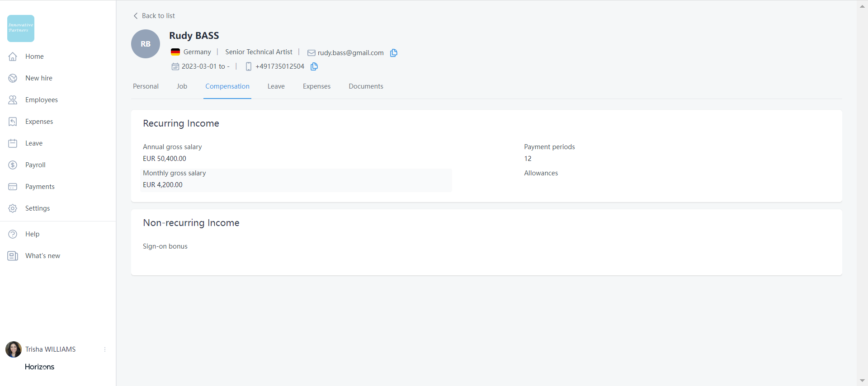Click Trisha WILLIAMS profile avatar
868x386 pixels.
[x=14, y=349]
